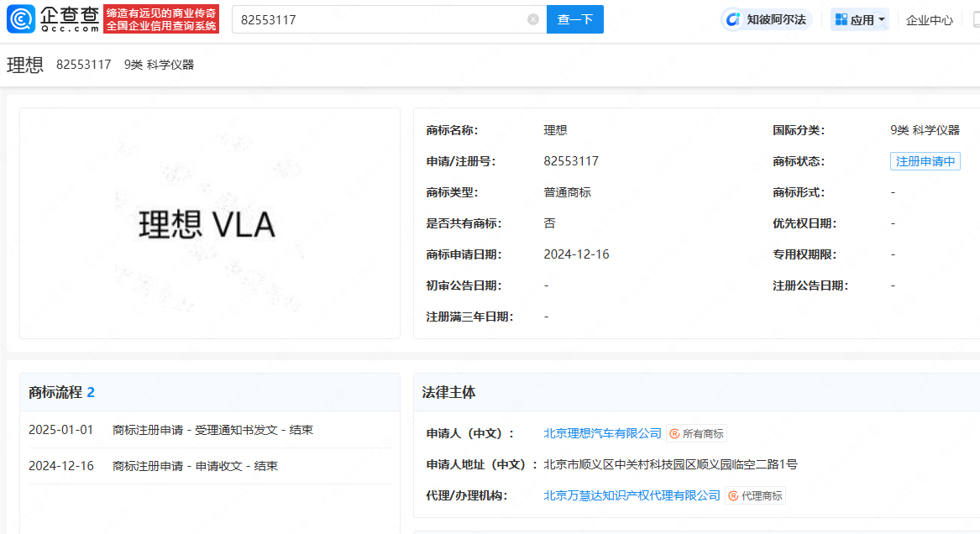Image resolution: width=980 pixels, height=534 pixels.
Task: Open 北京理想汽车有限公司 applicant link
Action: (602, 434)
